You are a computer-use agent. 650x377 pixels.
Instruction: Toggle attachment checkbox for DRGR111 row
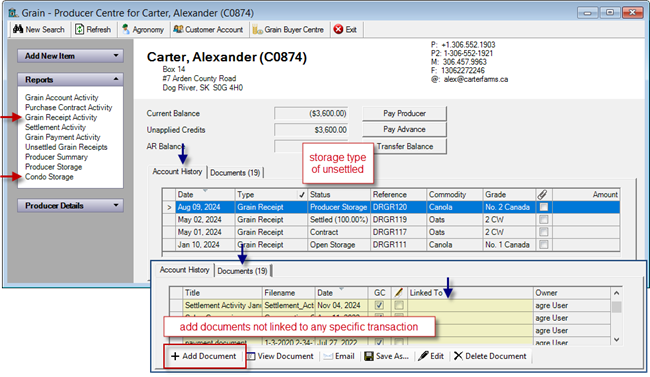point(543,244)
